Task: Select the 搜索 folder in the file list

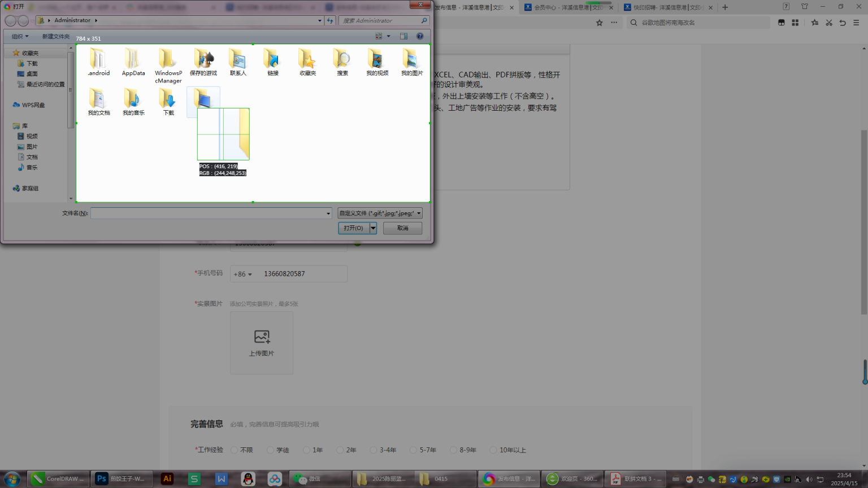Action: 342,62
